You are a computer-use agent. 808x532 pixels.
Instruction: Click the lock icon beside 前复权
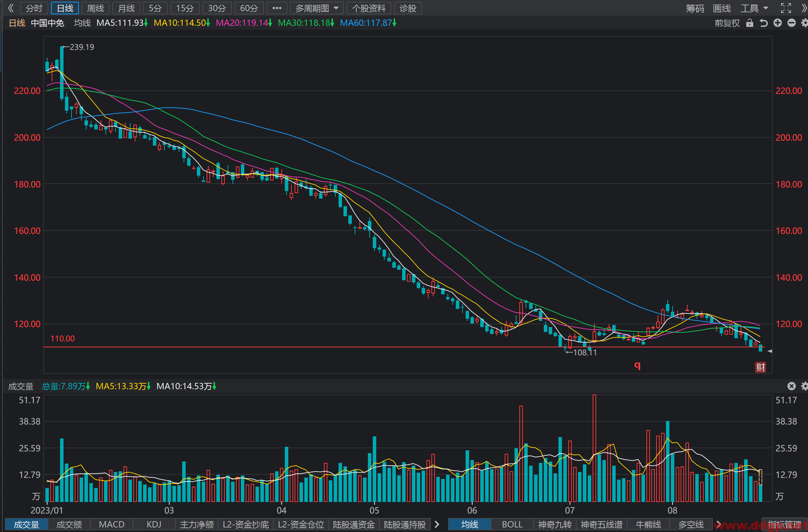click(x=749, y=23)
